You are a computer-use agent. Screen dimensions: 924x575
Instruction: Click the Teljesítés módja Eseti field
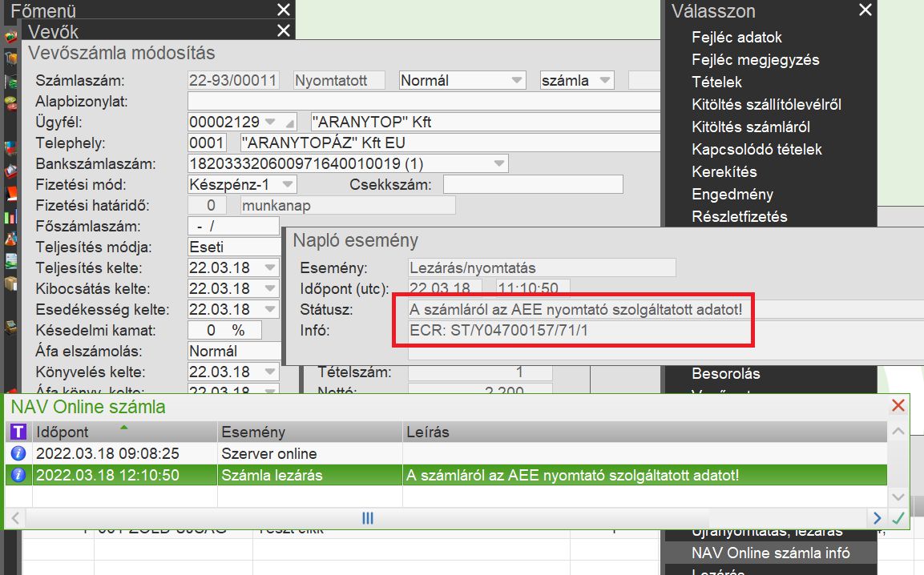234,247
